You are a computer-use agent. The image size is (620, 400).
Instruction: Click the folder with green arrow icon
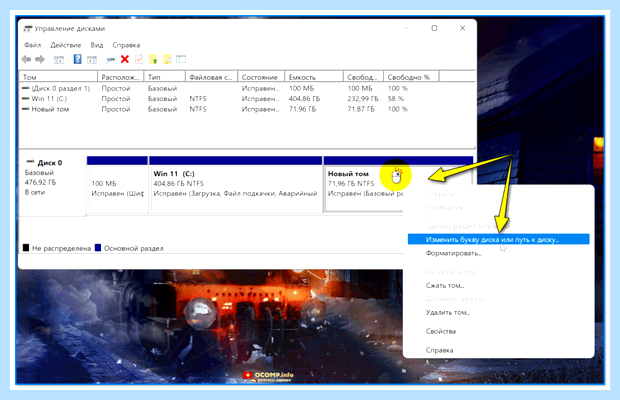click(153, 60)
